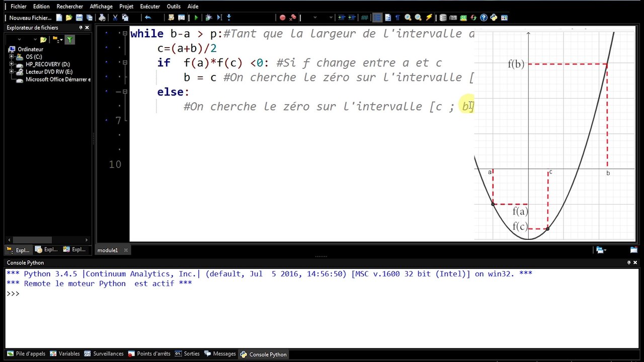Open the folder options dropdown in explorer
Screen dimensions: 644x362
(x=61, y=40)
